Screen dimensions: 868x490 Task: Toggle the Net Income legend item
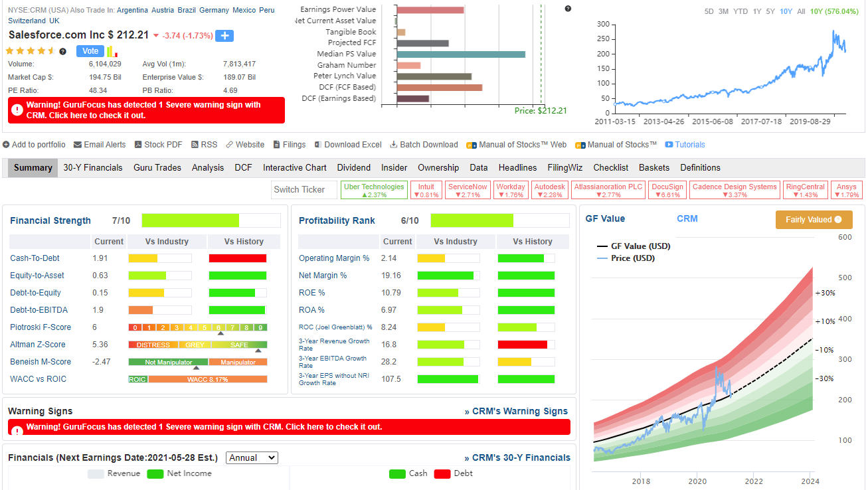pos(179,473)
